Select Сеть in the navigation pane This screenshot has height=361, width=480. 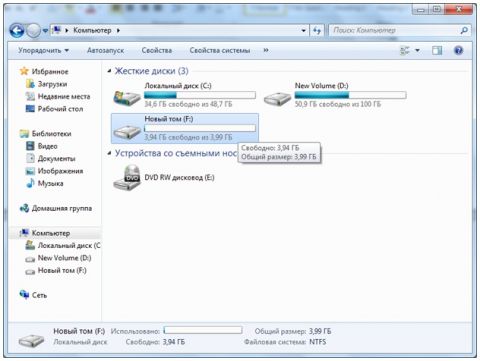point(39,295)
